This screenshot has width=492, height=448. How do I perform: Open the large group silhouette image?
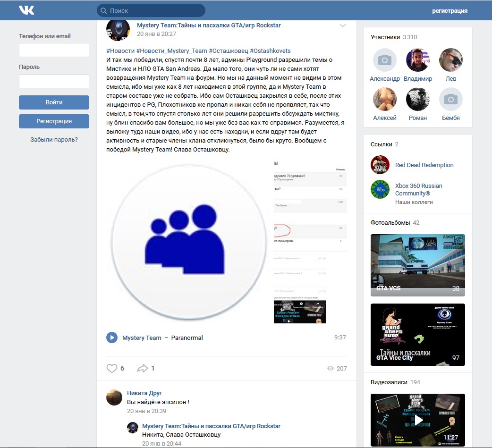(x=189, y=242)
